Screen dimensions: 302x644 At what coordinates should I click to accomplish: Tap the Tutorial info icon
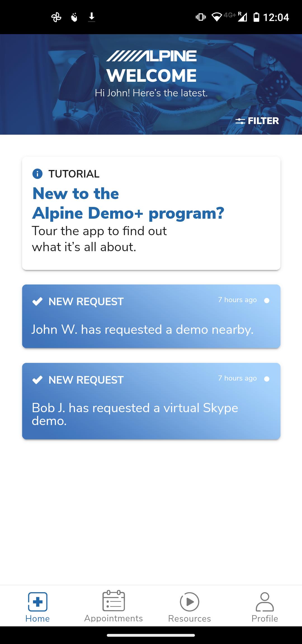37,174
